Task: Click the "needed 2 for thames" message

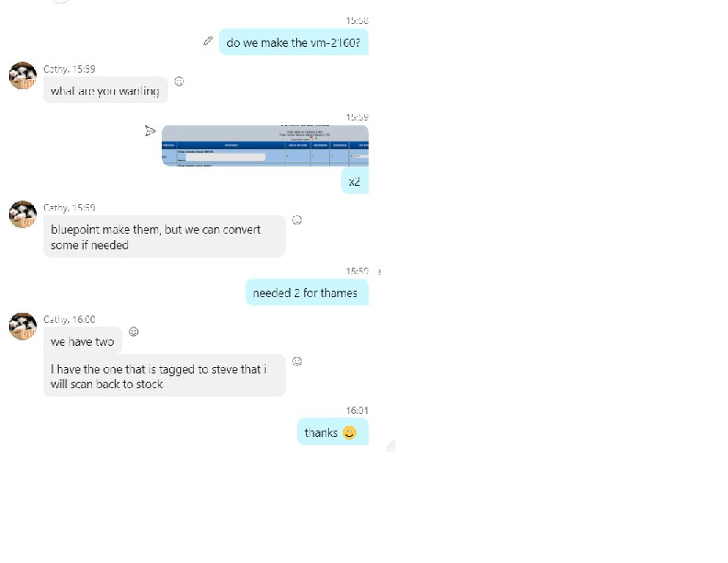Action: [307, 293]
